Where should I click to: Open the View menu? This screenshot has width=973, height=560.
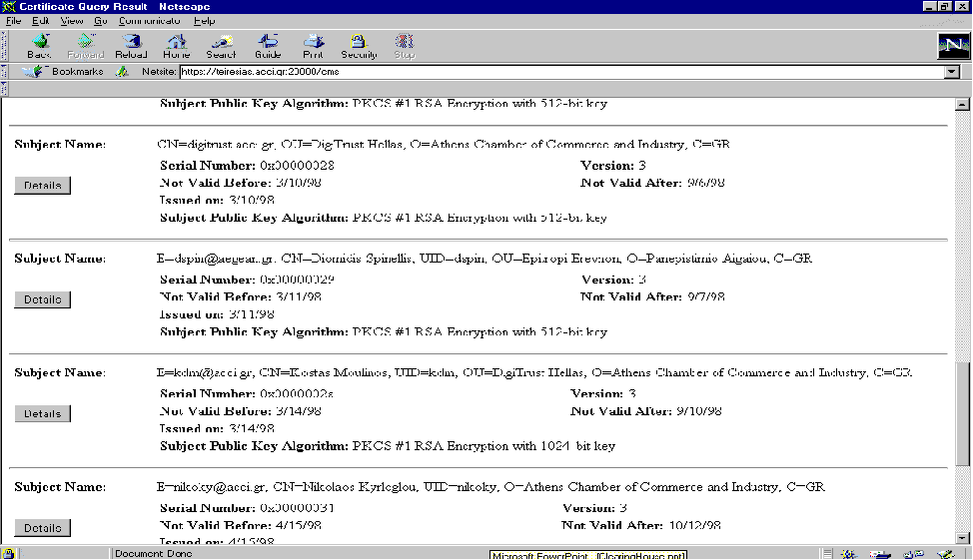coord(71,21)
